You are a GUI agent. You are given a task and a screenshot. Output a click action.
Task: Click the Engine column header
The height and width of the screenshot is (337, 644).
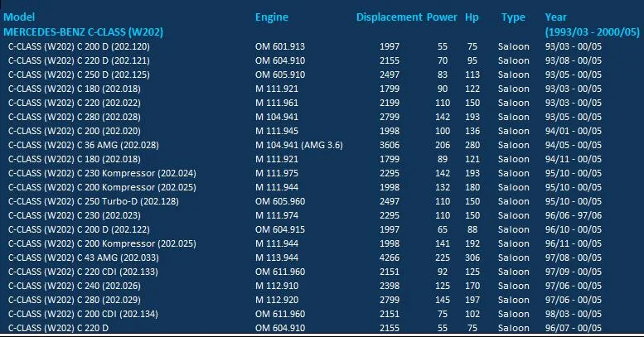click(x=272, y=17)
